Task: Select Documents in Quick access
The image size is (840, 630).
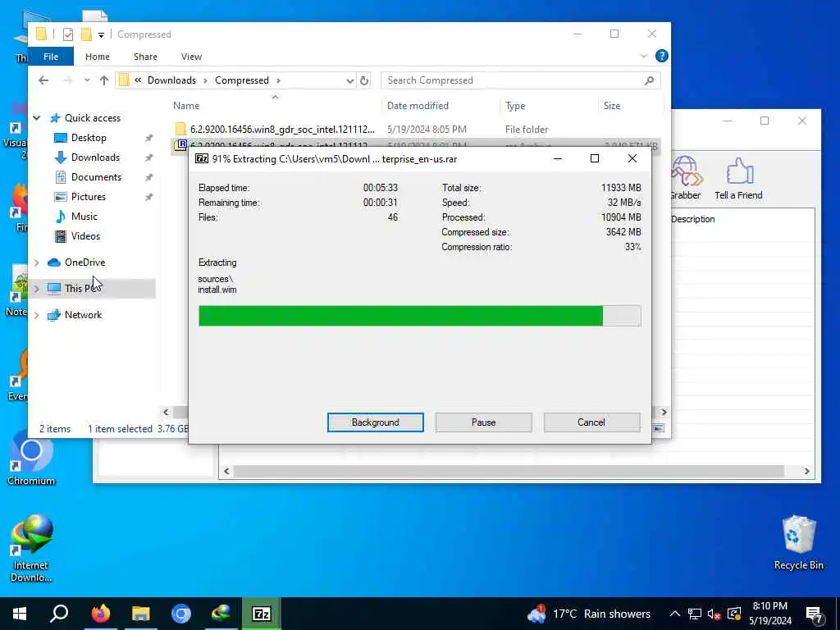Action: [x=96, y=177]
